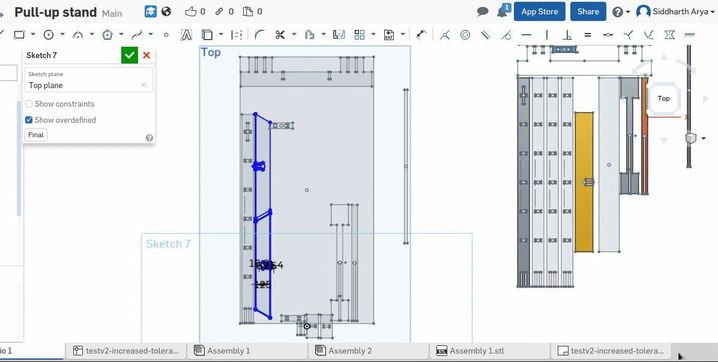Screen dimensions: 718x362
Task: Open the App Store
Action: coord(539,12)
